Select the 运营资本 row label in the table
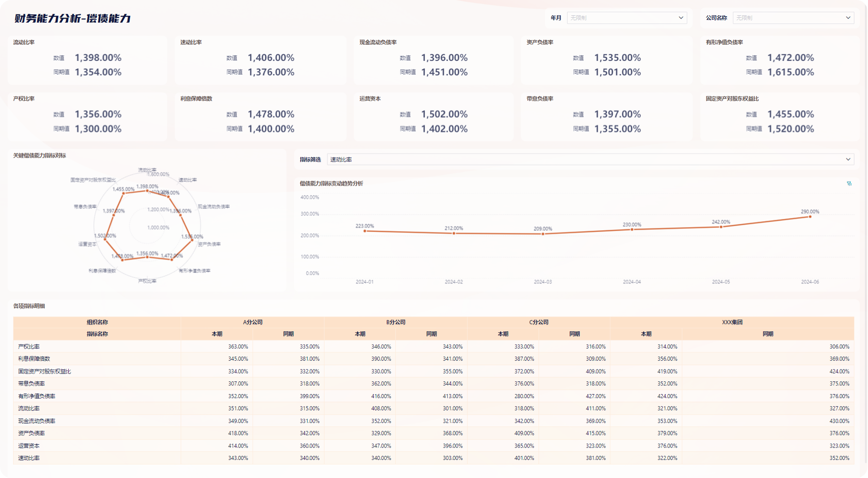The image size is (868, 478). pyautogui.click(x=29, y=446)
